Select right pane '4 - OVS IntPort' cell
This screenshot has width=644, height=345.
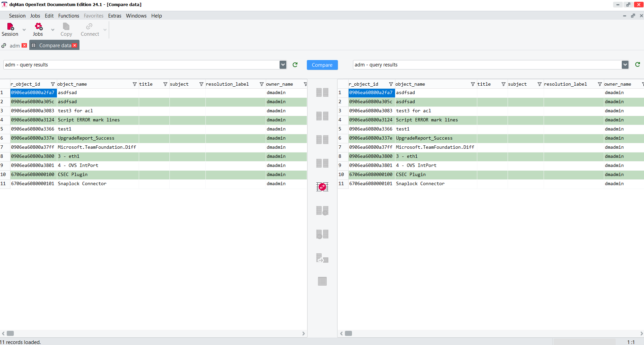[x=436, y=166]
